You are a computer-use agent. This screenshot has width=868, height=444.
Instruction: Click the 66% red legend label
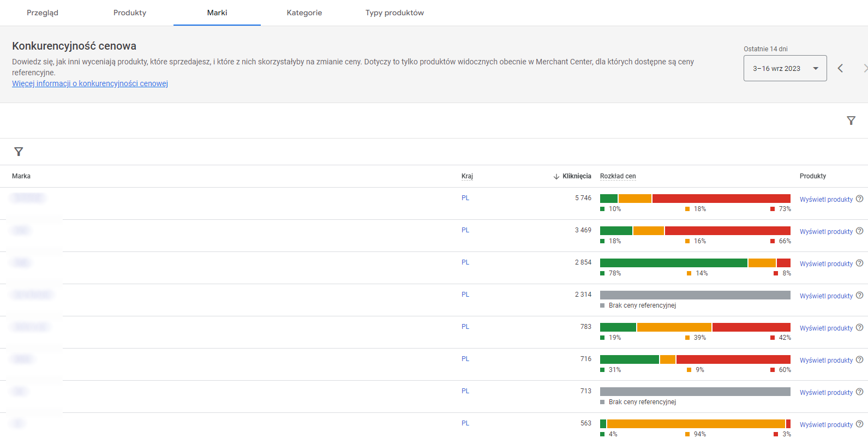785,241
